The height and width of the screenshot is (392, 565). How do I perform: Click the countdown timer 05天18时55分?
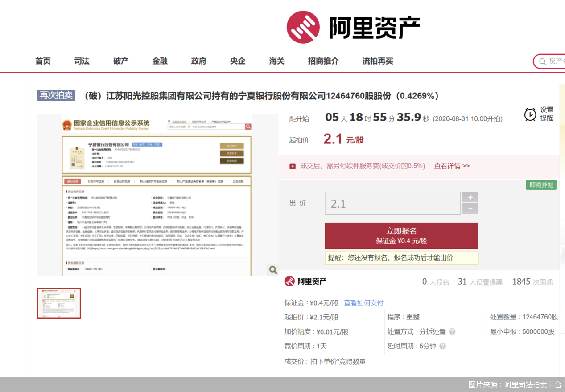pos(377,118)
